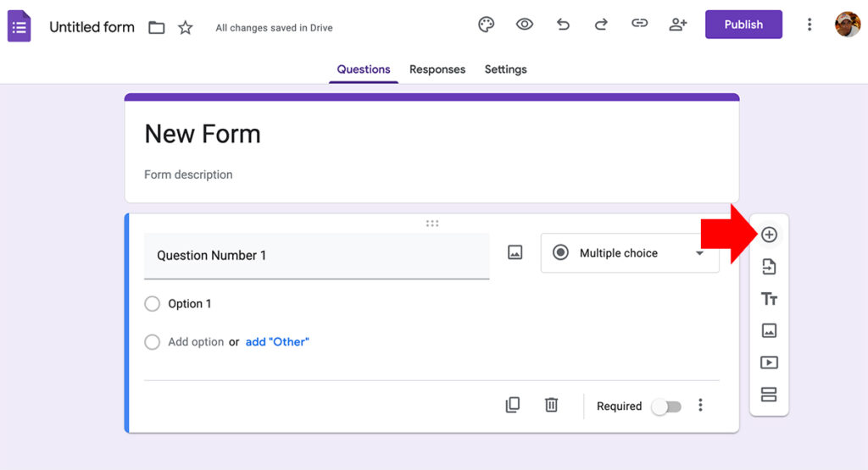The image size is (868, 470).
Task: Edit the Question Number 1 field
Action: [317, 256]
